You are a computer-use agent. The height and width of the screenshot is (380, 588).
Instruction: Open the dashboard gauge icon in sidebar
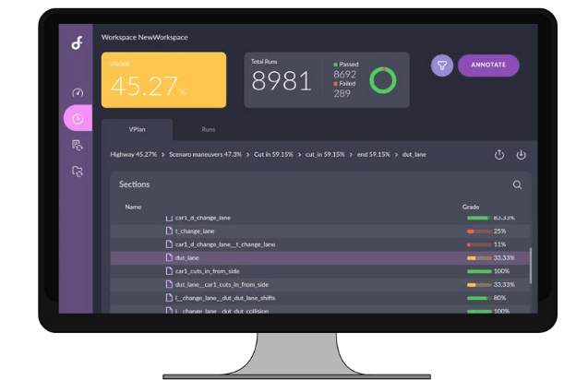78,93
